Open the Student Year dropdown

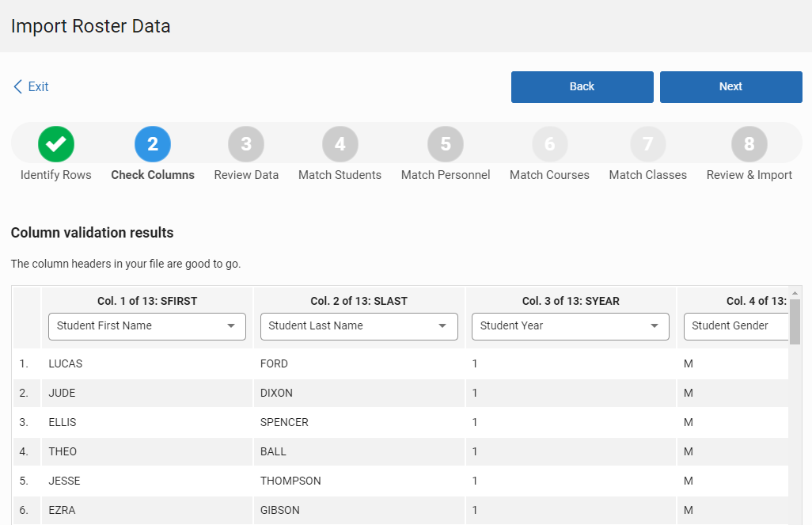point(570,326)
